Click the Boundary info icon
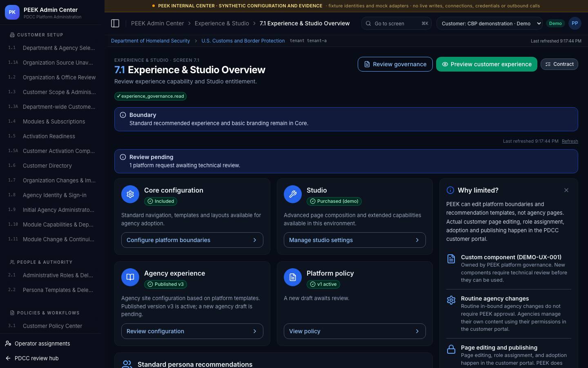Viewport: 588px width, 368px height. click(123, 115)
